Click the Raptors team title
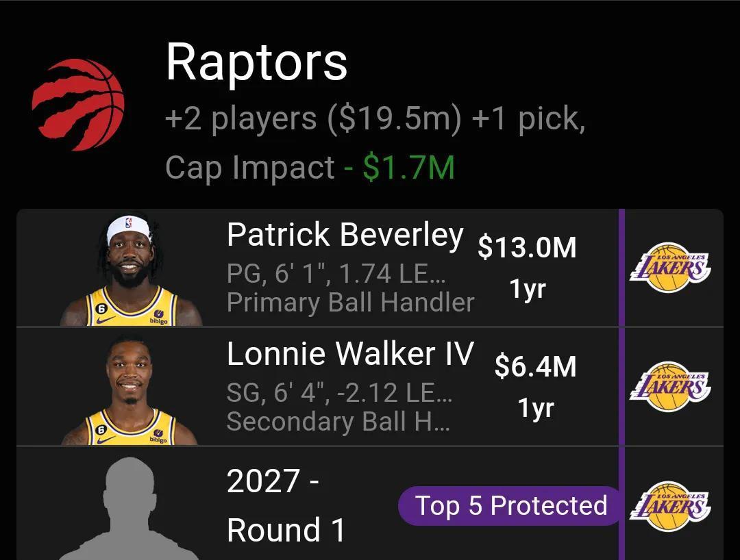Viewport: 740px width, 560px height. (256, 62)
